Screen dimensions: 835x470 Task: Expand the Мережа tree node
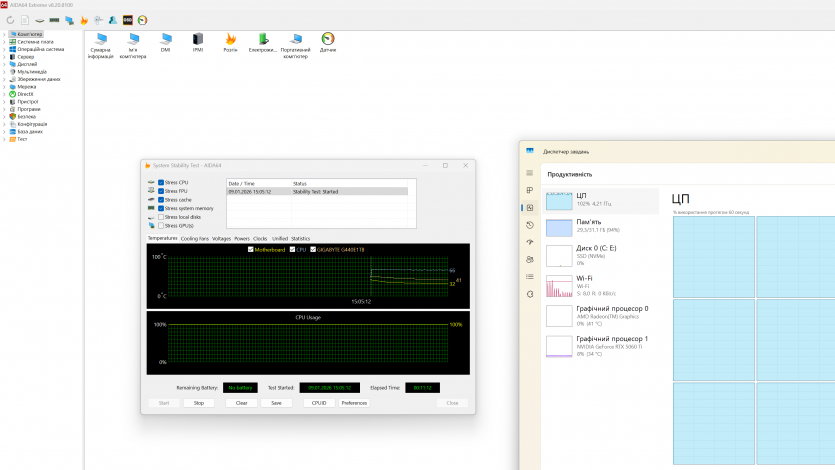(4, 86)
